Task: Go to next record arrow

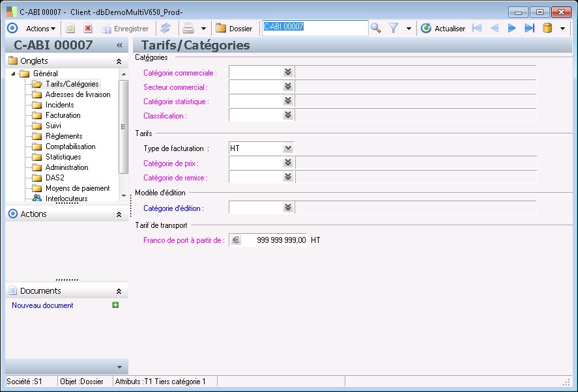Action: point(512,28)
